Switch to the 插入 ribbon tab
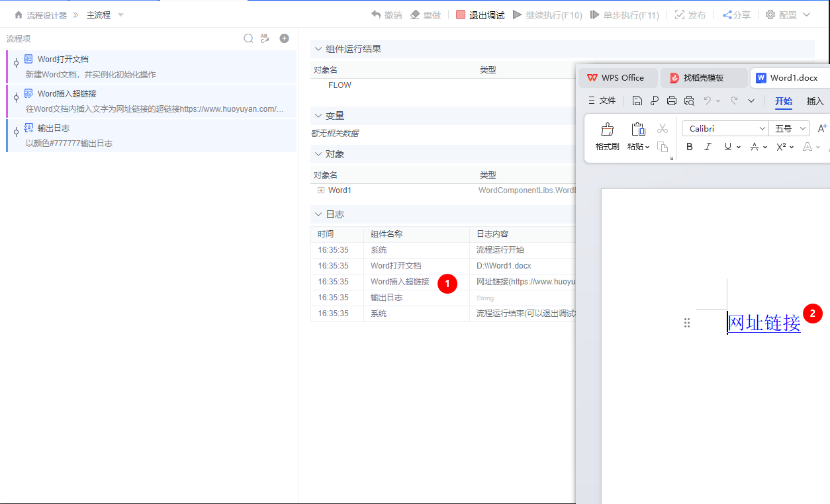The width and height of the screenshot is (830, 504). click(x=815, y=101)
